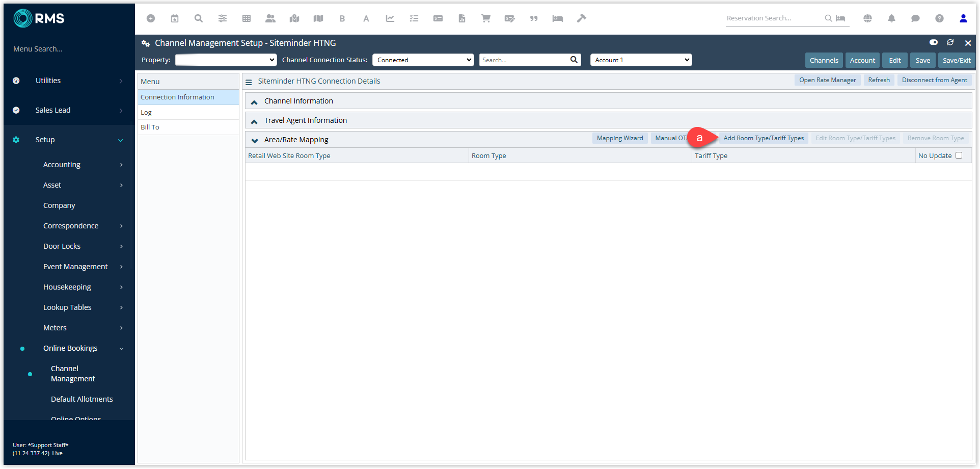The height and width of the screenshot is (469, 980).
Task: Toggle the switch in the title bar
Action: pyautogui.click(x=934, y=42)
